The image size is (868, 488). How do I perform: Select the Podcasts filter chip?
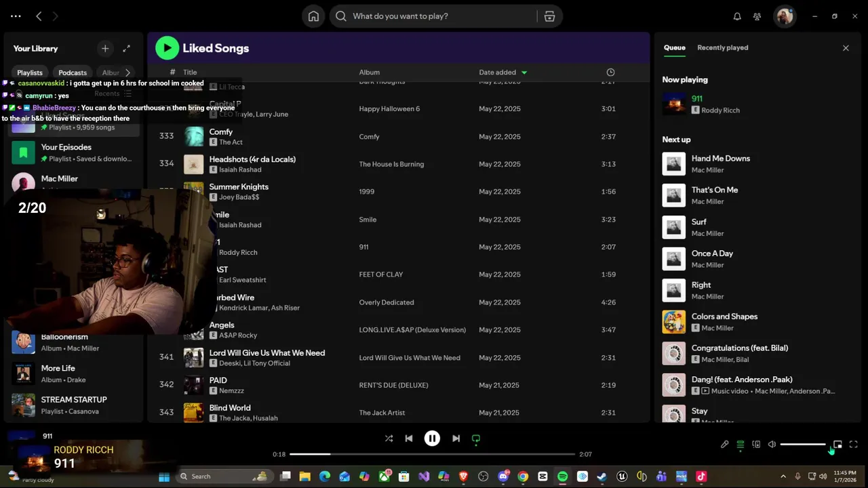[73, 73]
